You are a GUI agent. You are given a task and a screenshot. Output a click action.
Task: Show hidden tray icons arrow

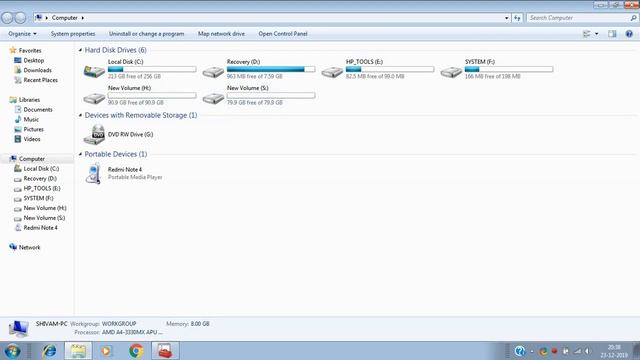tap(532, 351)
